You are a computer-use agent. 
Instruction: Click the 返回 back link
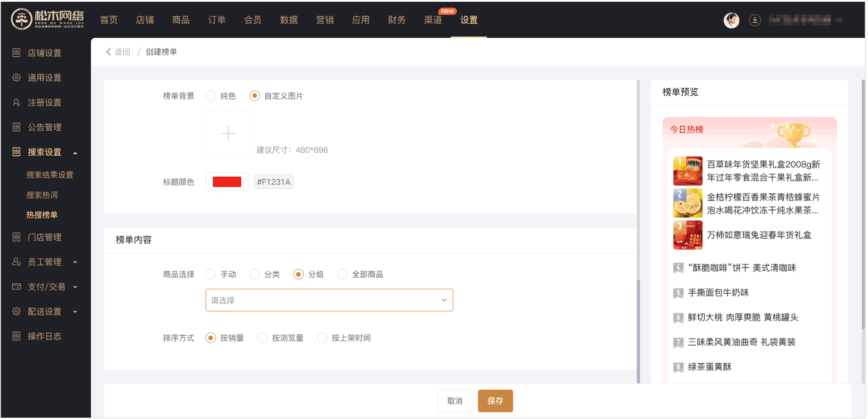(119, 52)
